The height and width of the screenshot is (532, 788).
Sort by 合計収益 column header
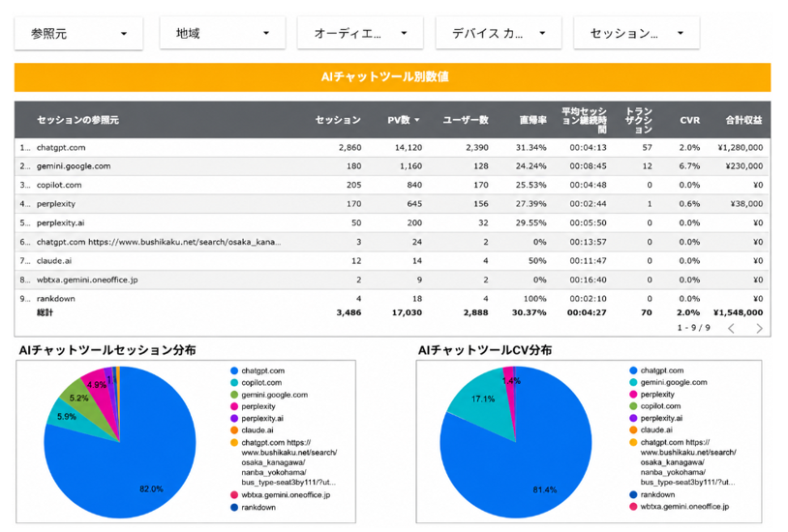tap(743, 120)
